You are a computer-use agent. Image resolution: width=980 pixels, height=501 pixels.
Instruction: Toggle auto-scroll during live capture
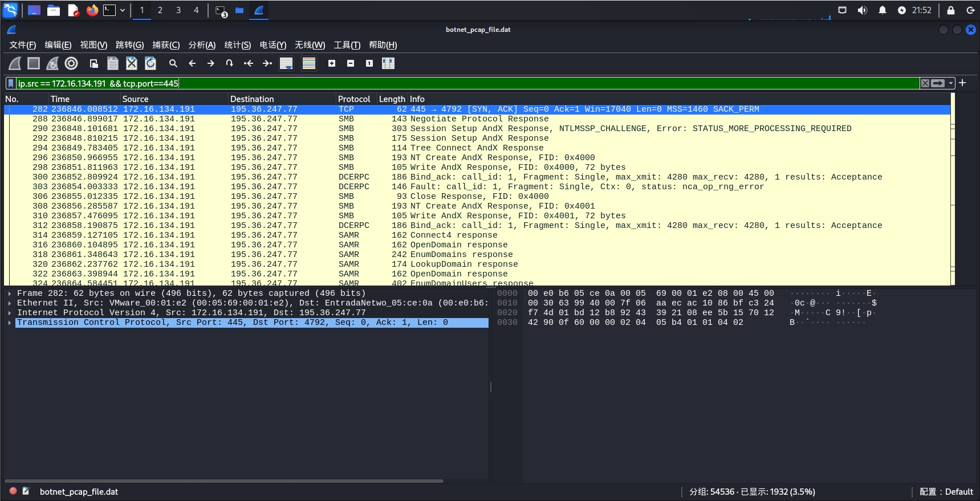[x=286, y=63]
